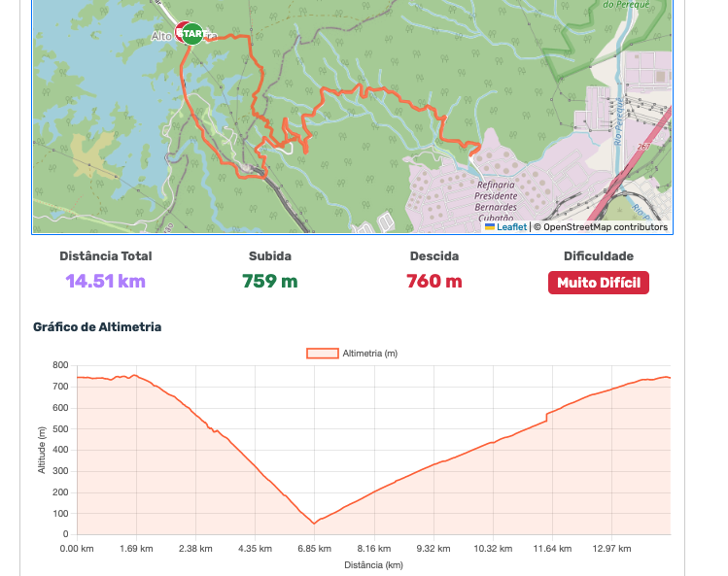Open the OpenStreetMap contributors link
Image resolution: width=728 pixels, height=576 pixels.
point(606,227)
